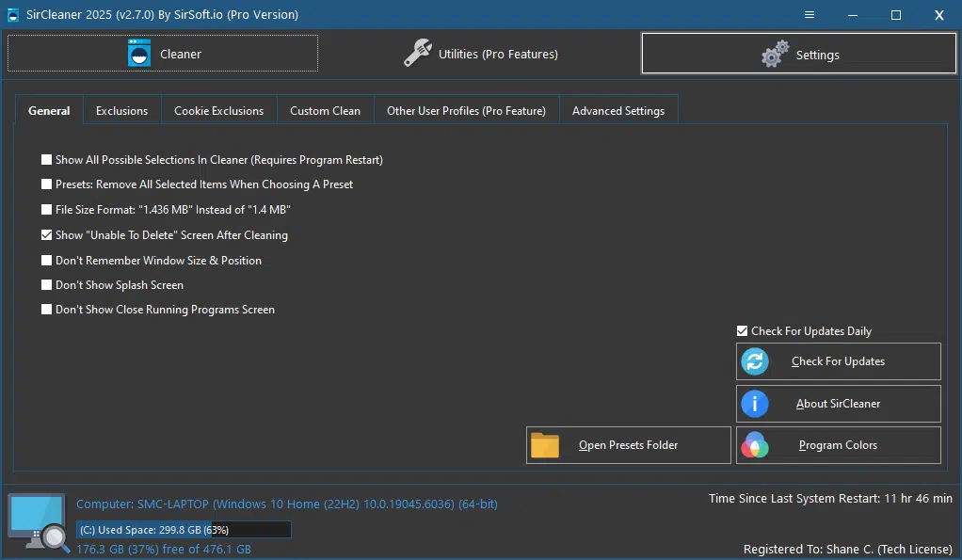The height and width of the screenshot is (560, 962).
Task: Enable Don't Show Splash Screen option
Action: [47, 285]
